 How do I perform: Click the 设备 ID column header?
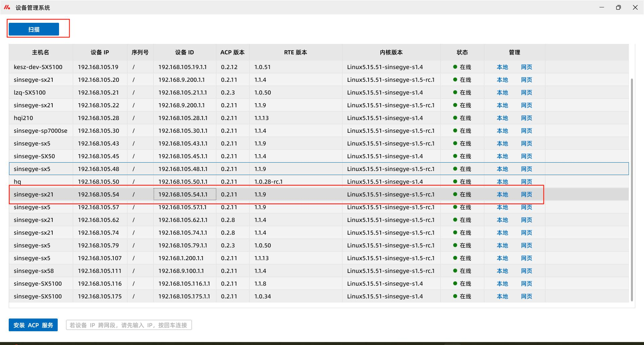tap(184, 52)
